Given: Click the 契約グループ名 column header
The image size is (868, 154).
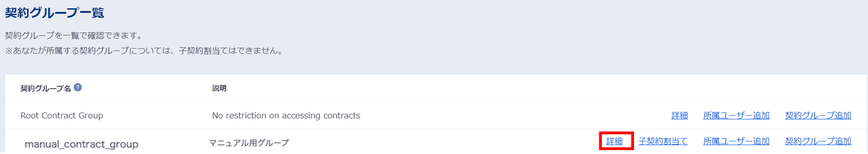Looking at the screenshot, I should coord(46,89).
